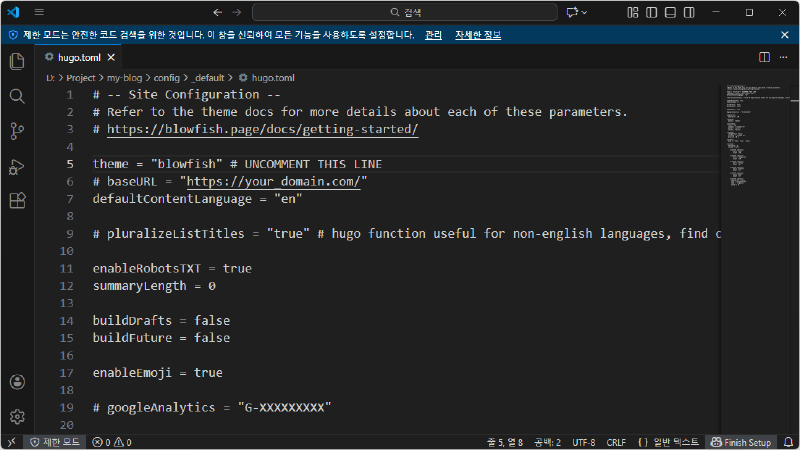Click the 관리 link in banner
The width and height of the screenshot is (800, 450).
coord(433,34)
